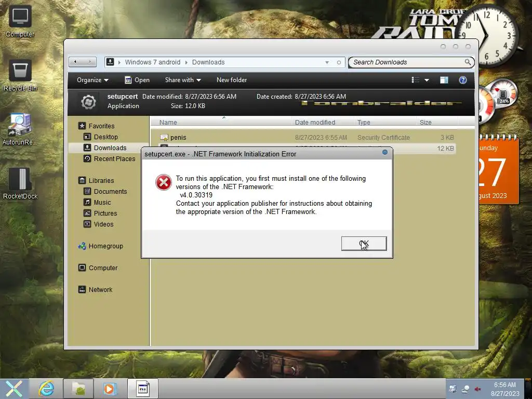Click the setupcert gear icon in details pane
Image resolution: width=532 pixels, height=399 pixels.
88,102
